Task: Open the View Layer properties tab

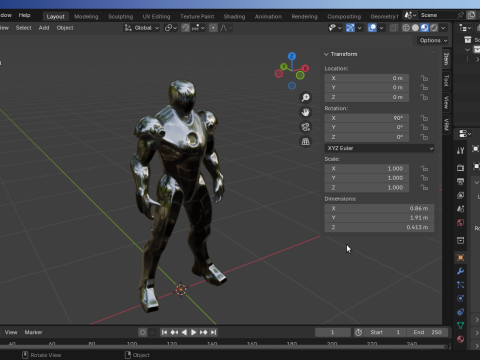Action: [x=460, y=195]
